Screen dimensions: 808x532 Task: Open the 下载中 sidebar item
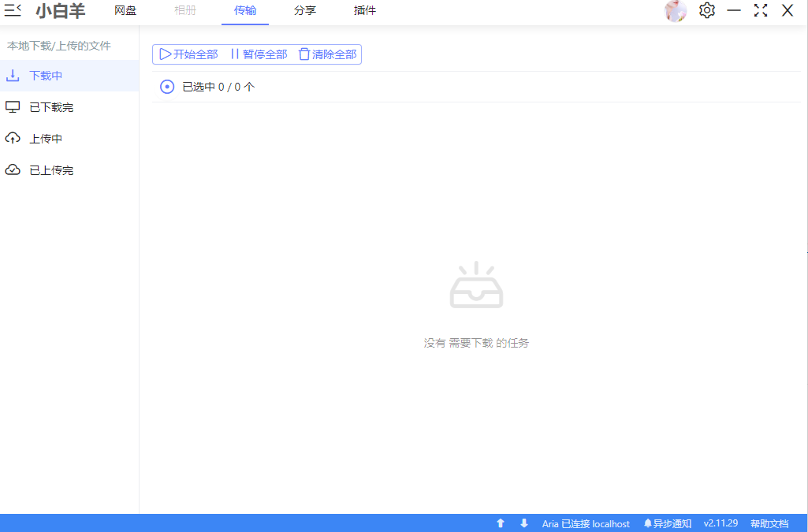(46, 76)
